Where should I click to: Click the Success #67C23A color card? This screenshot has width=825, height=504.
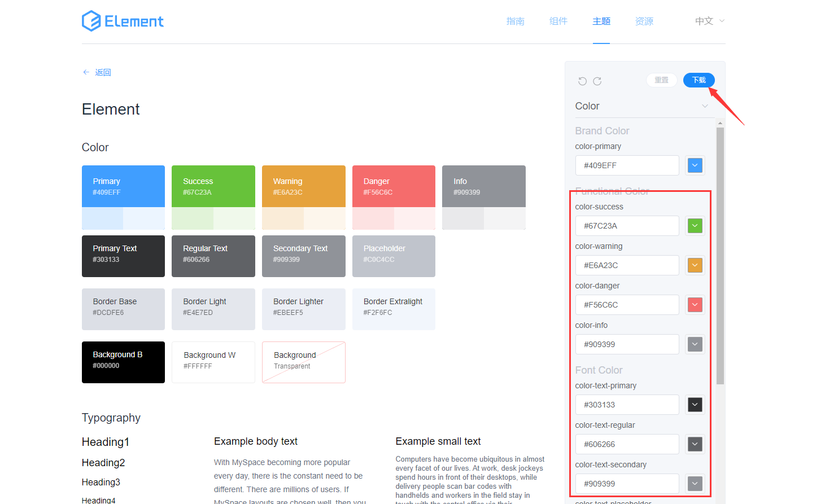(213, 198)
